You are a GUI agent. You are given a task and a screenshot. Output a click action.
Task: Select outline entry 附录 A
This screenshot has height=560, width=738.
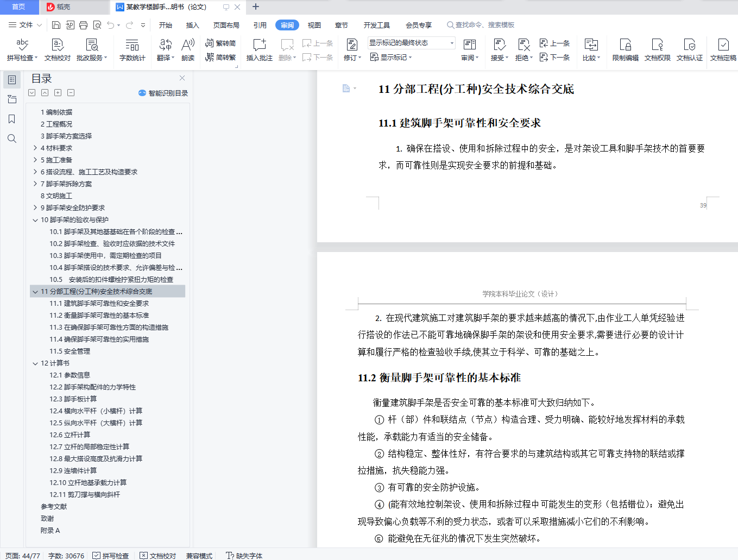tap(51, 531)
